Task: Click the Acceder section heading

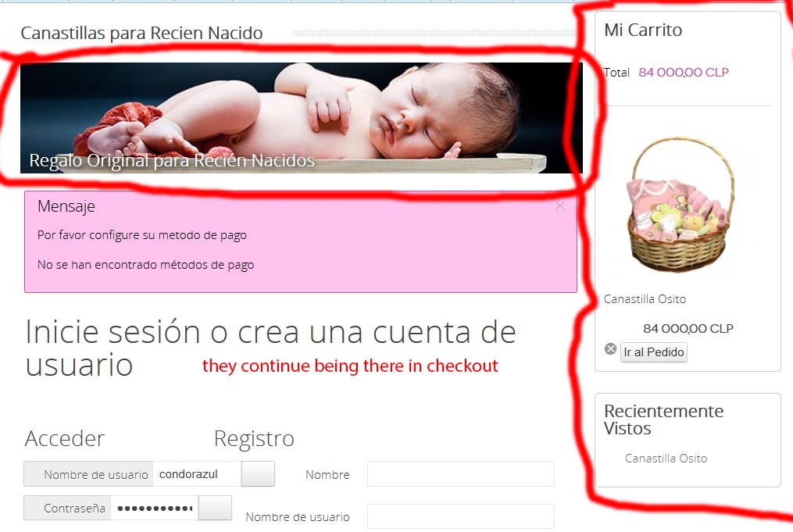Action: click(65, 438)
